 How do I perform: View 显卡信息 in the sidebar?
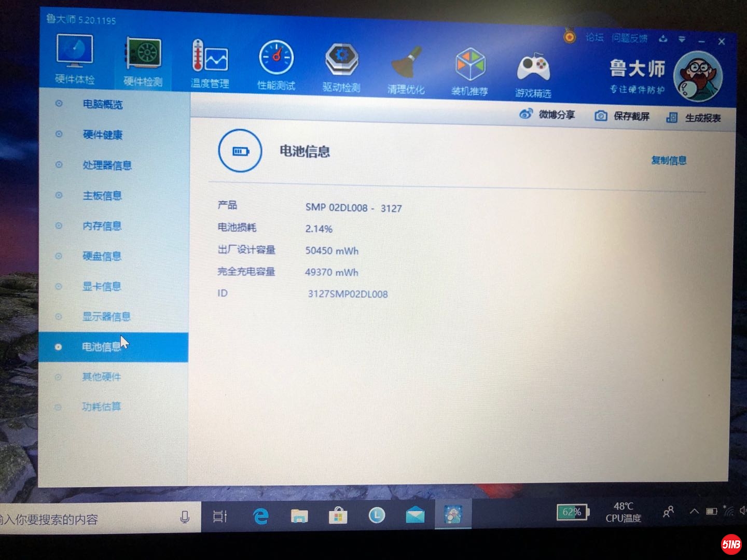[102, 286]
